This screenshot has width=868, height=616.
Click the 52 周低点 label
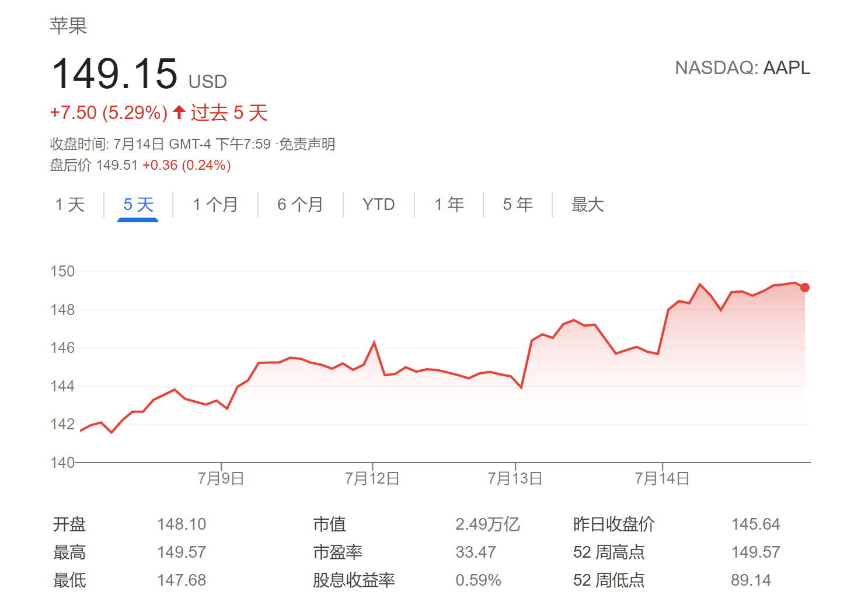click(609, 580)
